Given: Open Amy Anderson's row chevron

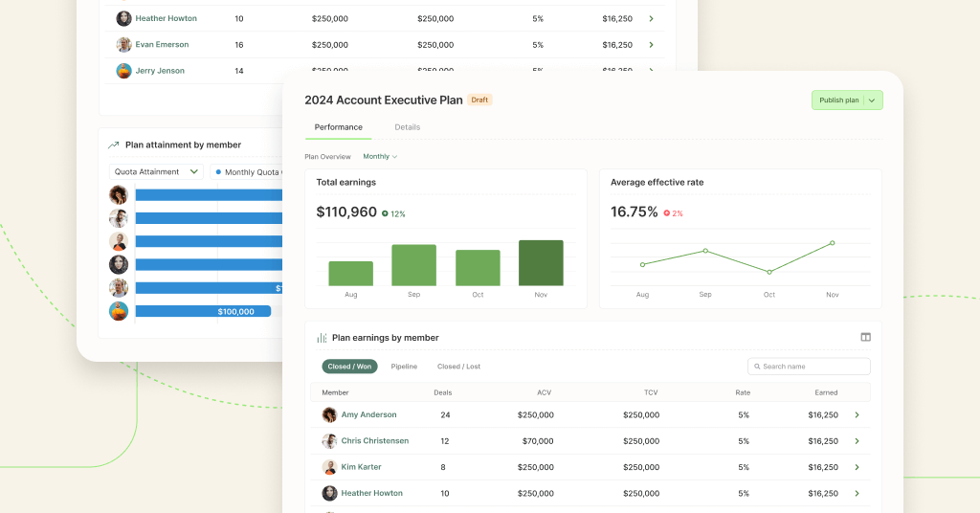Looking at the screenshot, I should 857,415.
